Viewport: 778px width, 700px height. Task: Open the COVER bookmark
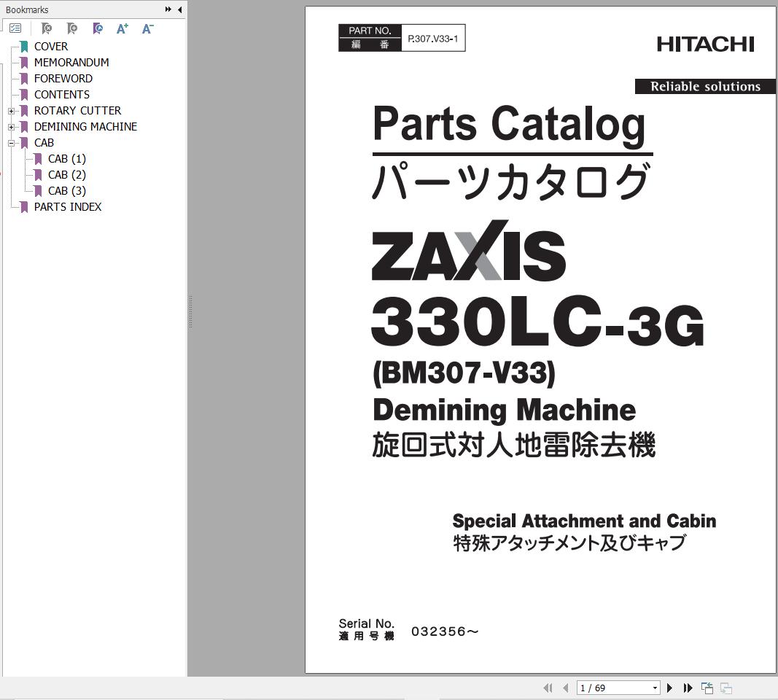tap(50, 47)
